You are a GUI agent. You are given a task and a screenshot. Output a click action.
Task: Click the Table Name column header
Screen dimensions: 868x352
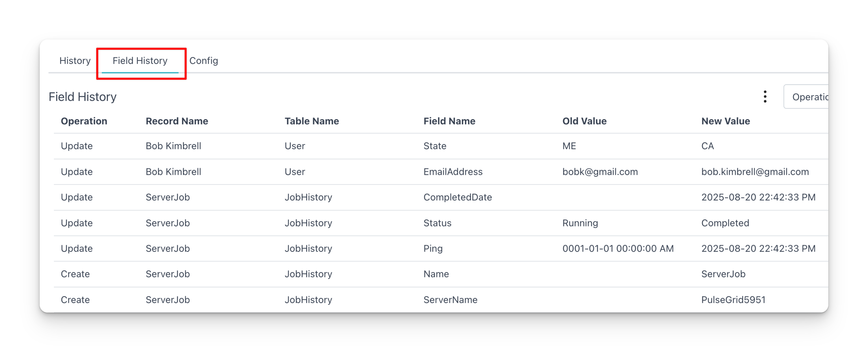click(x=312, y=121)
